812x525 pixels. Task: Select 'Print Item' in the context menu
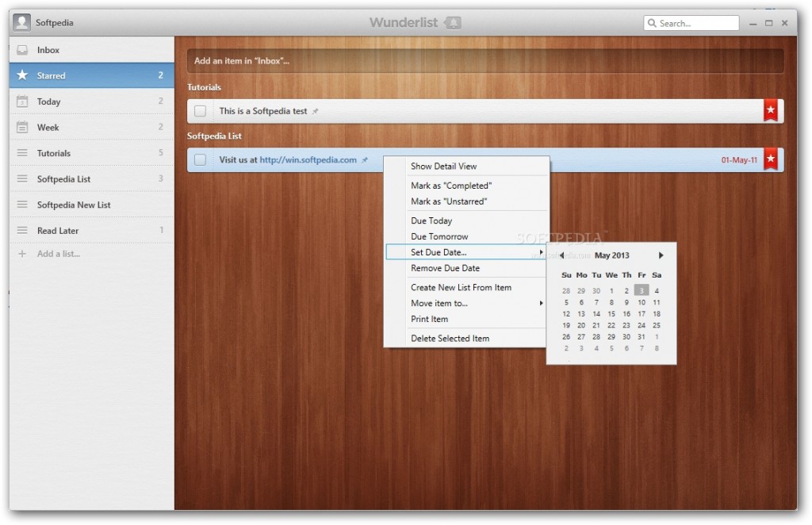pos(429,319)
